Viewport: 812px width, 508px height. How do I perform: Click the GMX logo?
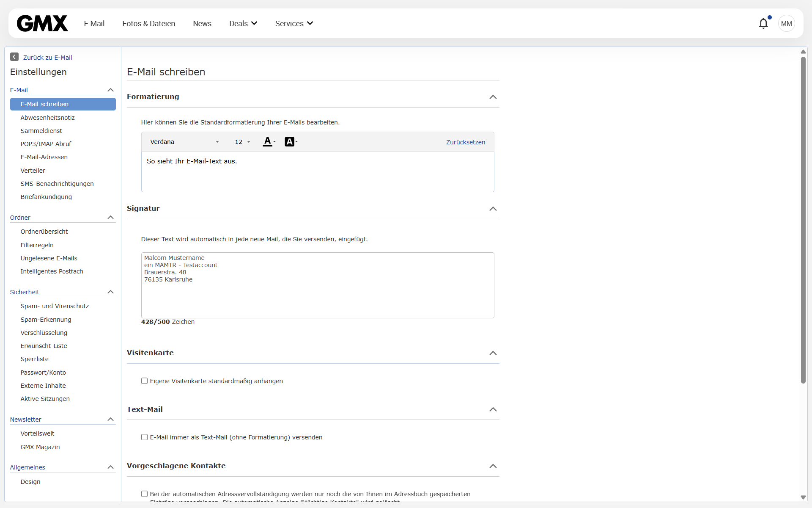pyautogui.click(x=42, y=23)
